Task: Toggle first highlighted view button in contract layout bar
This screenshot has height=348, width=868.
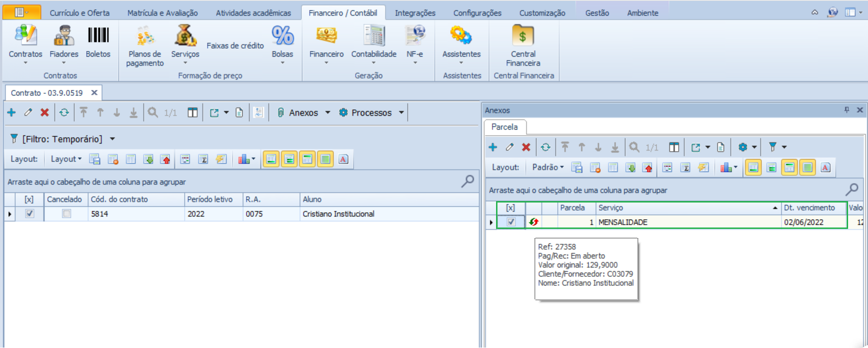Action: tap(271, 159)
